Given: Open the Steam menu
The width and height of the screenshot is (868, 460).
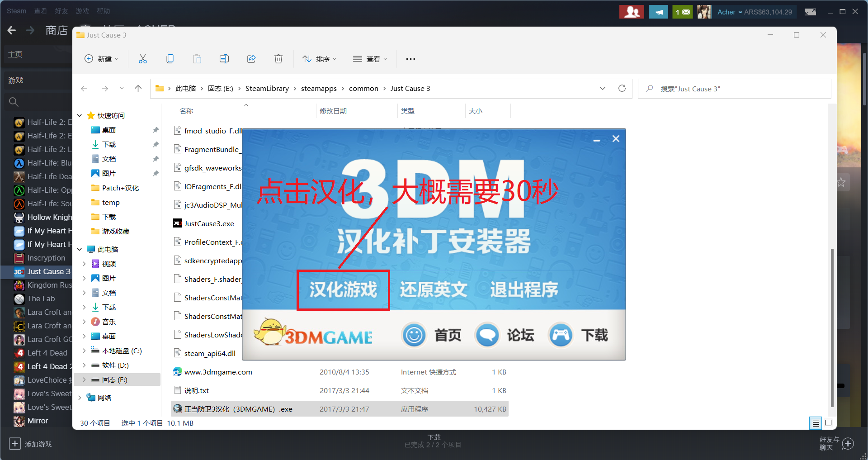Looking at the screenshot, I should pyautogui.click(x=17, y=11).
